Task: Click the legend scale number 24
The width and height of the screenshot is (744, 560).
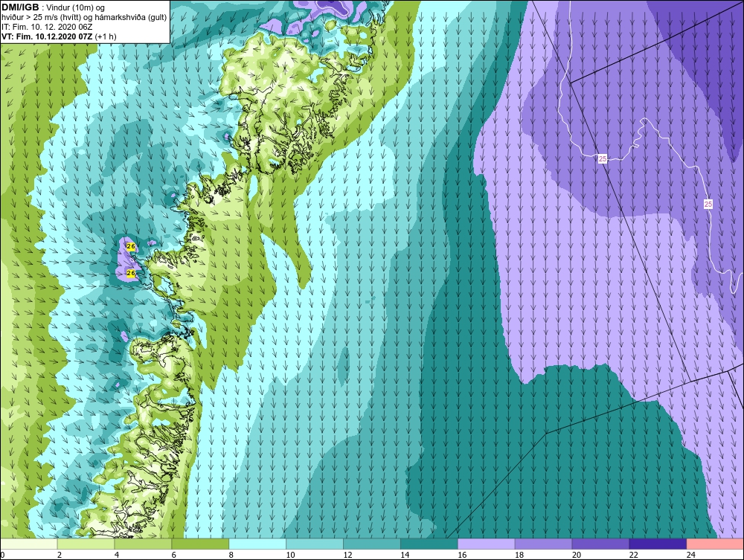Action: click(x=691, y=555)
